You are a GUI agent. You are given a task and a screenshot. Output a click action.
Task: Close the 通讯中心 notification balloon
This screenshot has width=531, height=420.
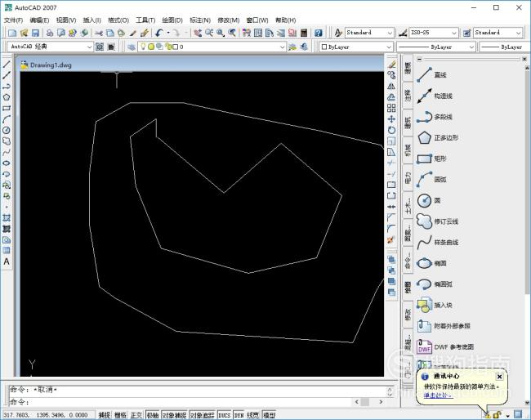pyautogui.click(x=499, y=377)
